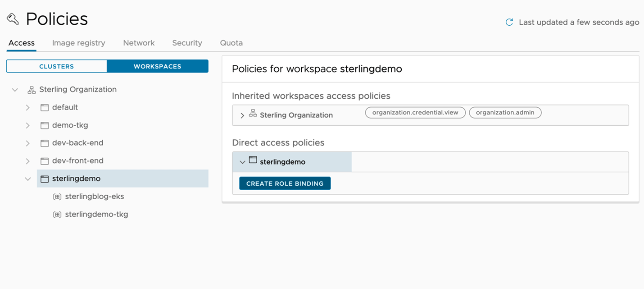Collapse the sterlingdemo direct access policies row
This screenshot has width=644, height=289.
[242, 162]
